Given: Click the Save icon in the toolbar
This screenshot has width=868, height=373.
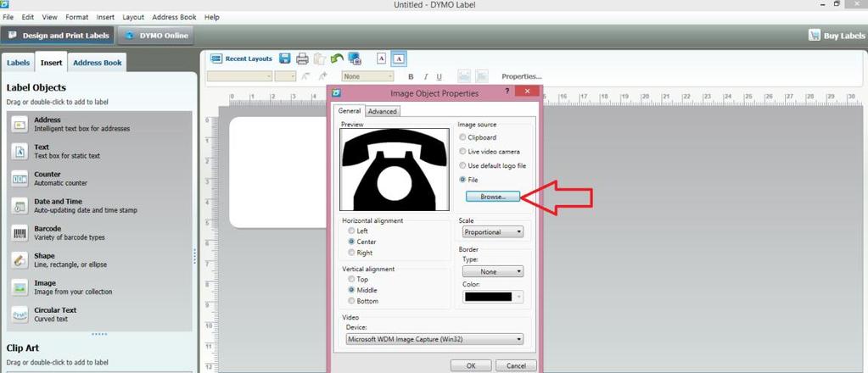Looking at the screenshot, I should pyautogui.click(x=284, y=58).
